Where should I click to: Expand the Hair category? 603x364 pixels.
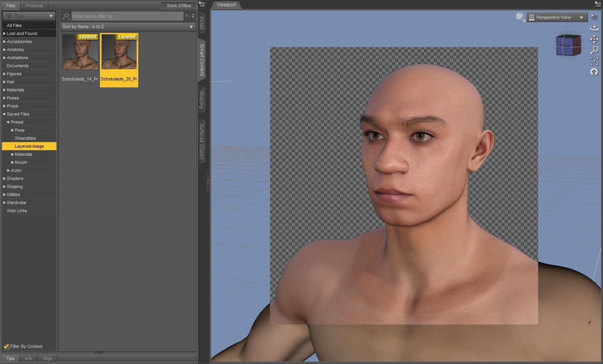(4, 82)
